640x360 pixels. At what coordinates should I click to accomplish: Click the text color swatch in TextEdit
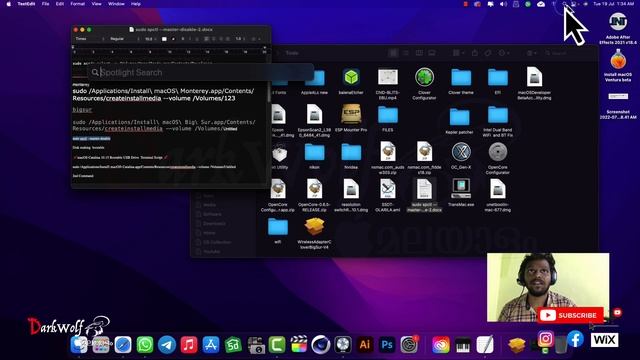point(164,39)
